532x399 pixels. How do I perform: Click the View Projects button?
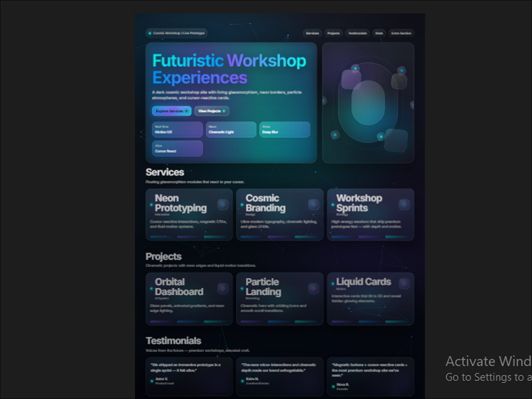coord(211,111)
